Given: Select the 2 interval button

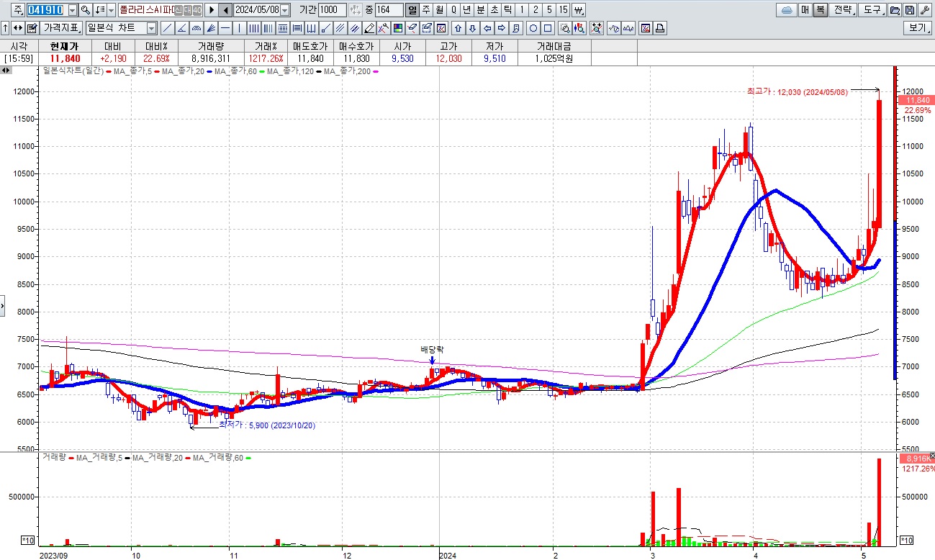Looking at the screenshot, I should click(536, 10).
